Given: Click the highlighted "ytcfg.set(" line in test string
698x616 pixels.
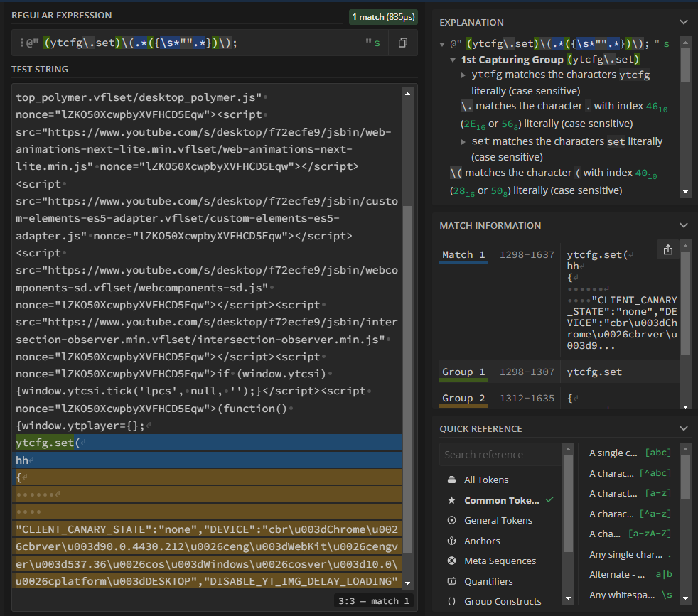Looking at the screenshot, I should pos(208,443).
